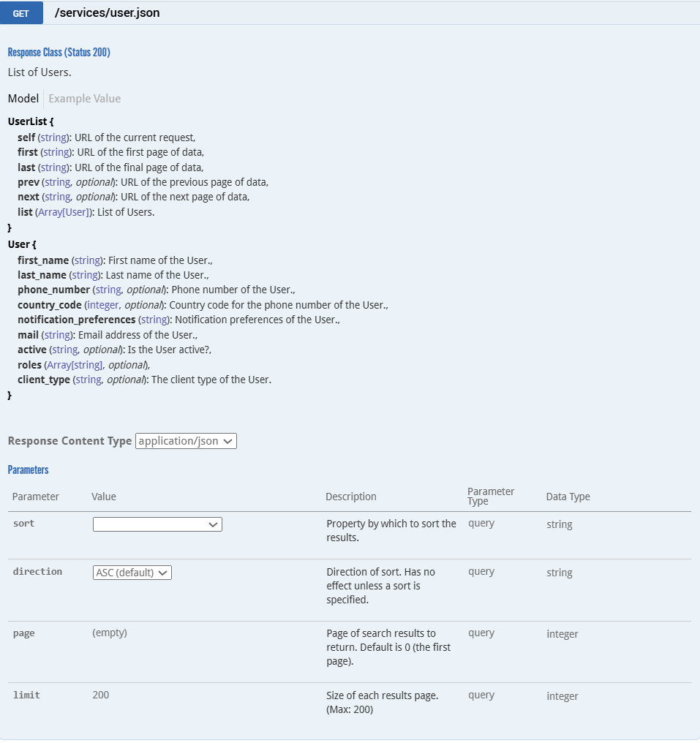
Task: Click the phone_number property name
Action: 53,290
